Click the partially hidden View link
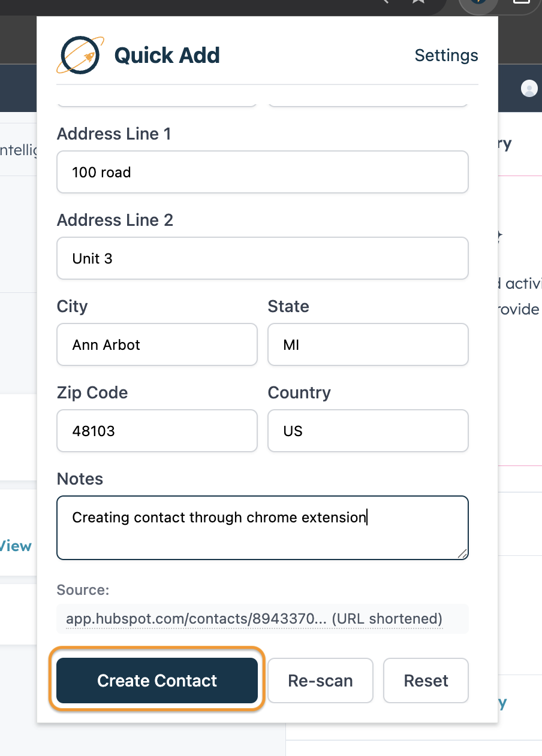Viewport: 542px width, 756px height. click(16, 546)
